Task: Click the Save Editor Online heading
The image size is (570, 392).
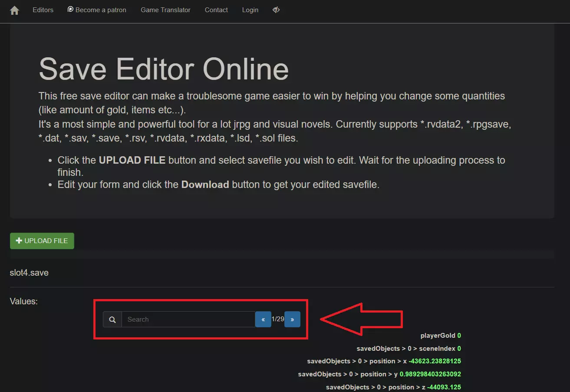Action: 164,69
